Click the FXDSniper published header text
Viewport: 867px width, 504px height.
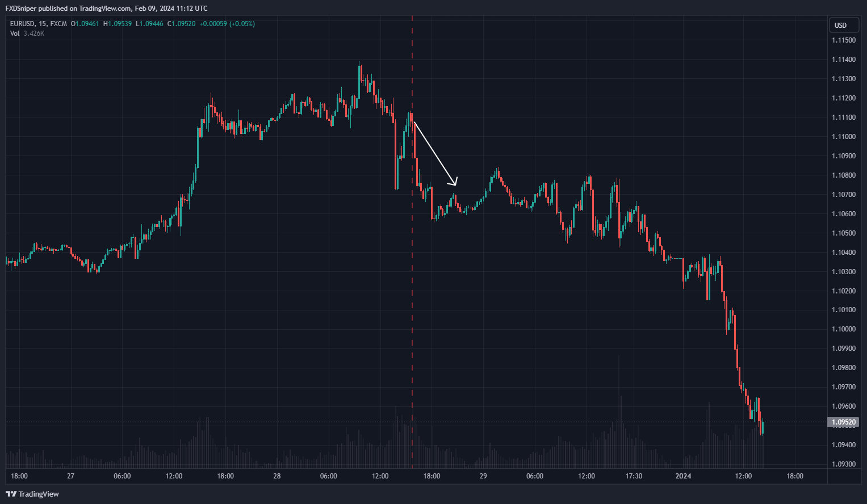pyautogui.click(x=106, y=9)
